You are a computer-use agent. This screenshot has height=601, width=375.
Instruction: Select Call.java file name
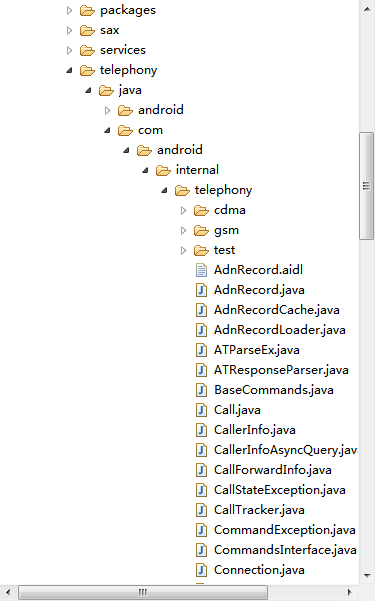[237, 410]
